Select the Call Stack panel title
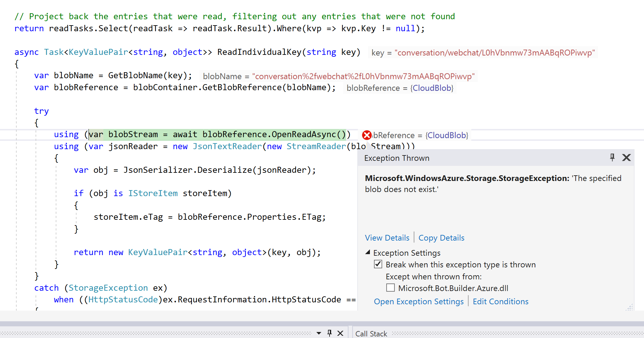 371,334
